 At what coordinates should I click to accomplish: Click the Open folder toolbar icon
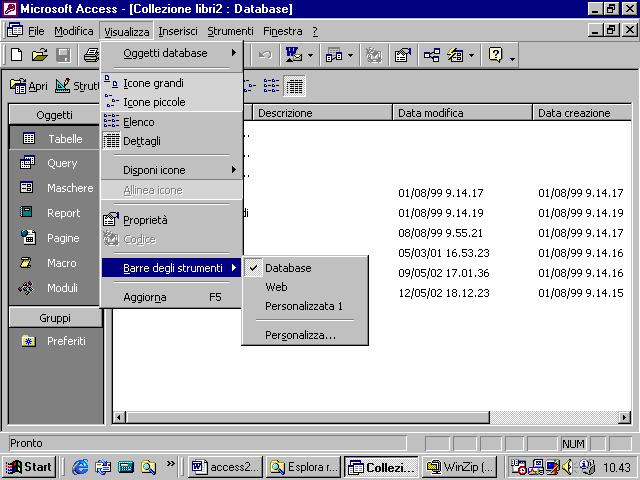pyautogui.click(x=40, y=55)
